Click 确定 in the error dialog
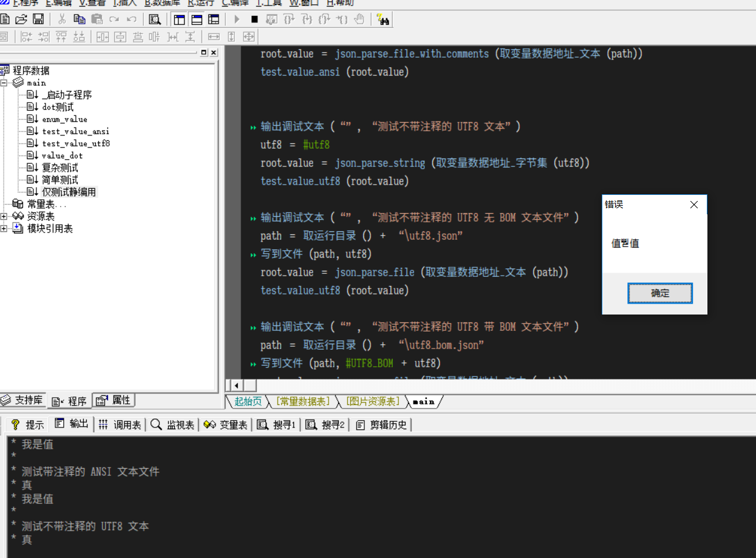This screenshot has width=756, height=558. (x=659, y=293)
